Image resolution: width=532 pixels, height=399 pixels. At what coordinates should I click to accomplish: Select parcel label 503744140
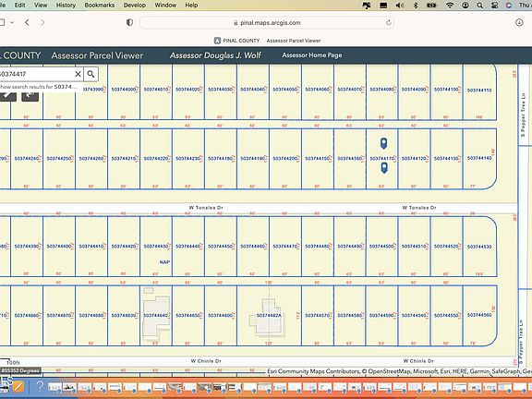(x=479, y=158)
